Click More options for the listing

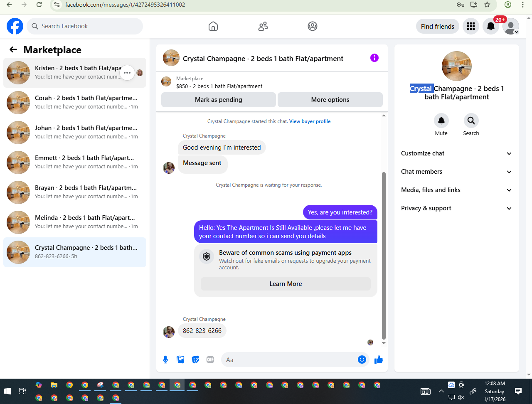click(330, 100)
